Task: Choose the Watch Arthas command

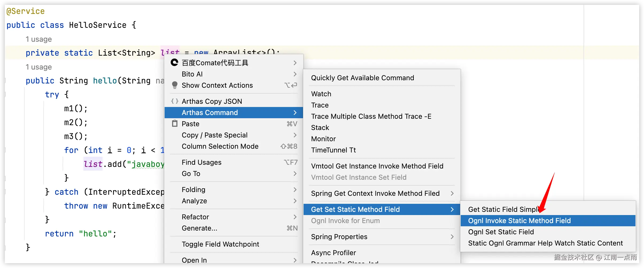Action: pos(321,94)
